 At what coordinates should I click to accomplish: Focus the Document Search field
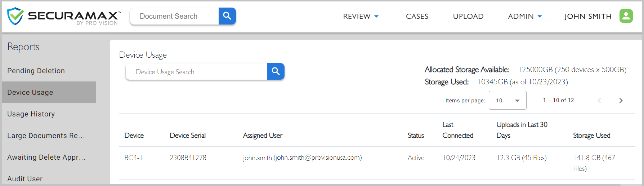tap(174, 16)
